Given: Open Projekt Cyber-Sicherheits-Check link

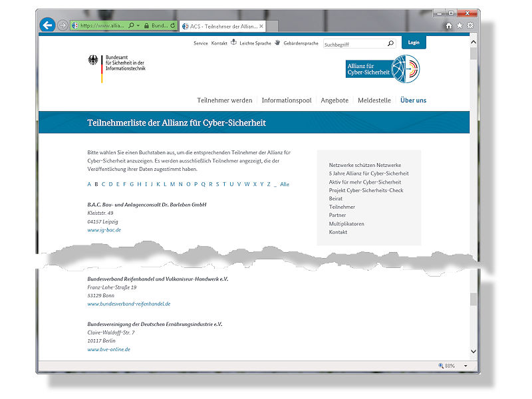Looking at the screenshot, I should click(366, 190).
